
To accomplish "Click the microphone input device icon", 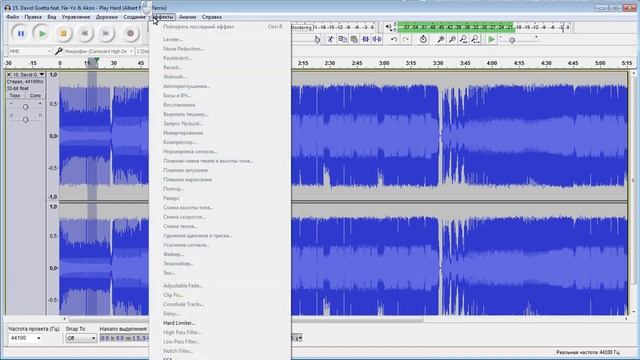I will coord(59,51).
